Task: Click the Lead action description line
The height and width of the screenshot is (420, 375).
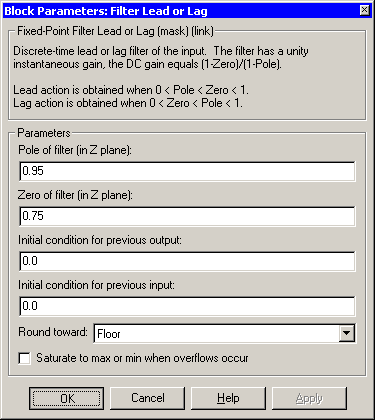Action: pos(131,90)
